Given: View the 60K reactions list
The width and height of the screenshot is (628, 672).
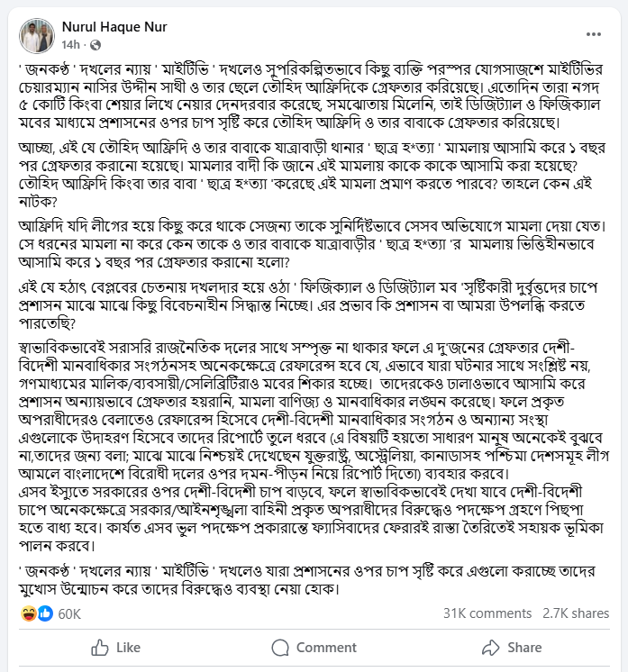Looking at the screenshot, I should [69, 613].
